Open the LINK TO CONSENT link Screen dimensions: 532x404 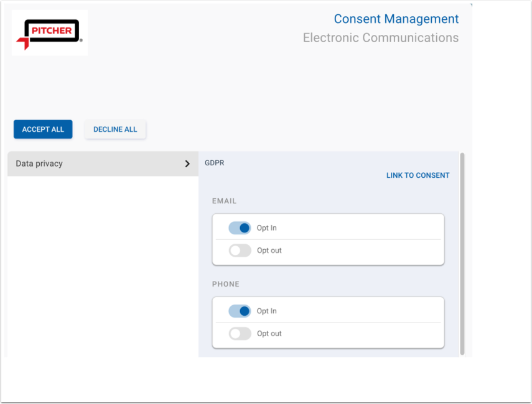pyautogui.click(x=418, y=175)
